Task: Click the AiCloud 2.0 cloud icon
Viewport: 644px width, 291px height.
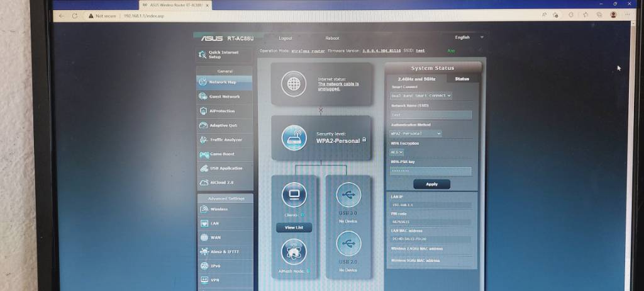Action: pyautogui.click(x=204, y=182)
